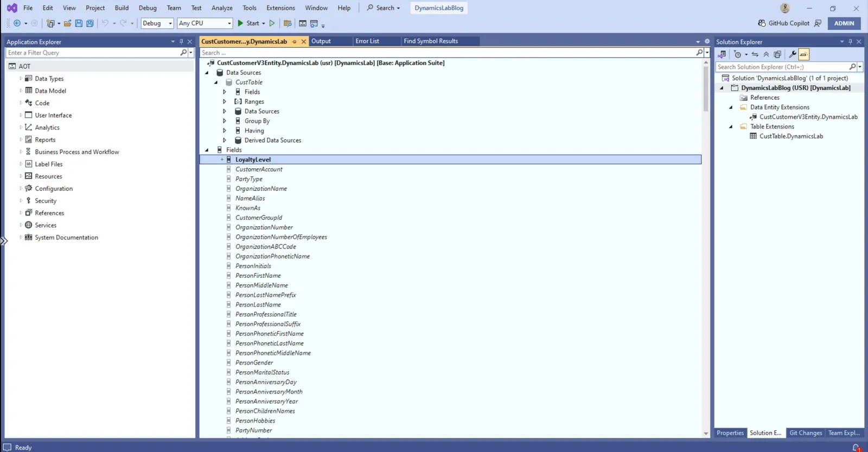Collapse the Data Sources node
This screenshot has width=868, height=452.
(207, 73)
